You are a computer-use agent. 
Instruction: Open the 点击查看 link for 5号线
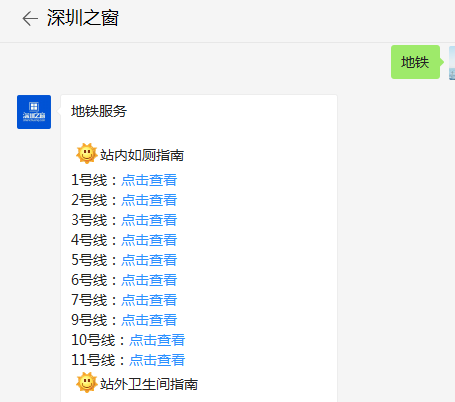149,260
